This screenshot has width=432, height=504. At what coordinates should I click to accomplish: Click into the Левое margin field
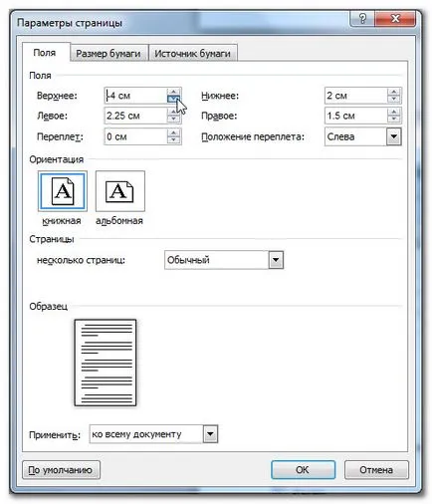tap(135, 116)
